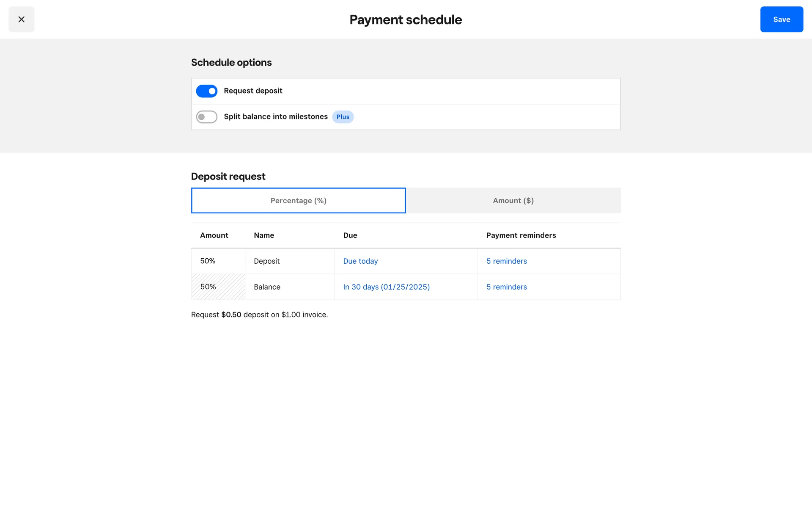The height and width of the screenshot is (508, 812).
Task: Turn off the Request deposit toggle
Action: (206, 91)
